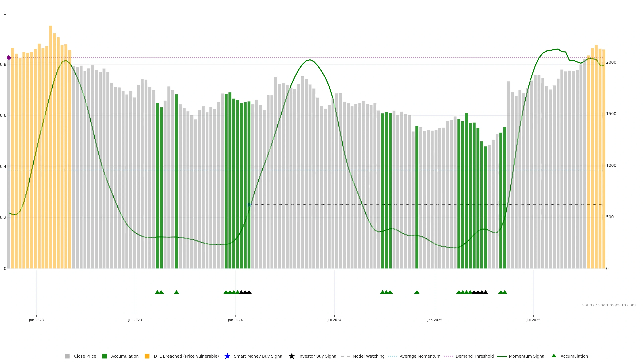Screen dimensions: 644x362
Task: Click the Jan 2023 axis label
Action: [36, 320]
